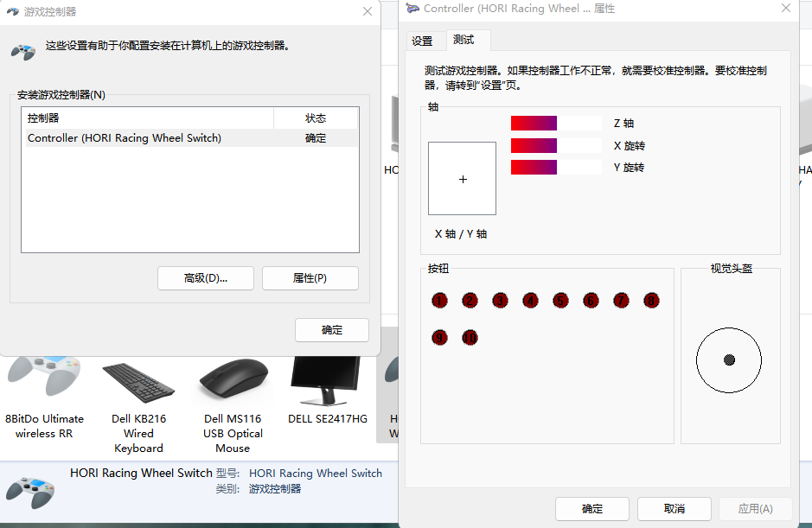Click the Z 轴 axis bar
Screen dimensions: 812x528
[556, 124]
